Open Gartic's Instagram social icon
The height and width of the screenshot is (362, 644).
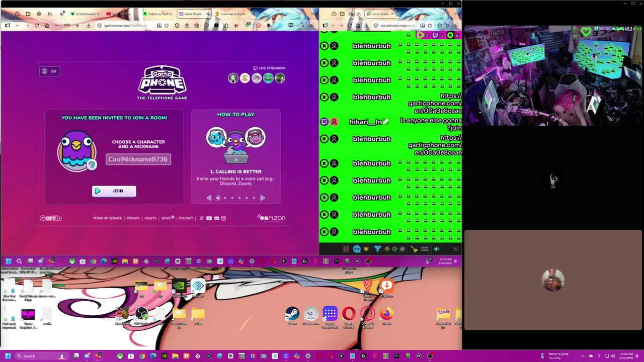pyautogui.click(x=223, y=218)
